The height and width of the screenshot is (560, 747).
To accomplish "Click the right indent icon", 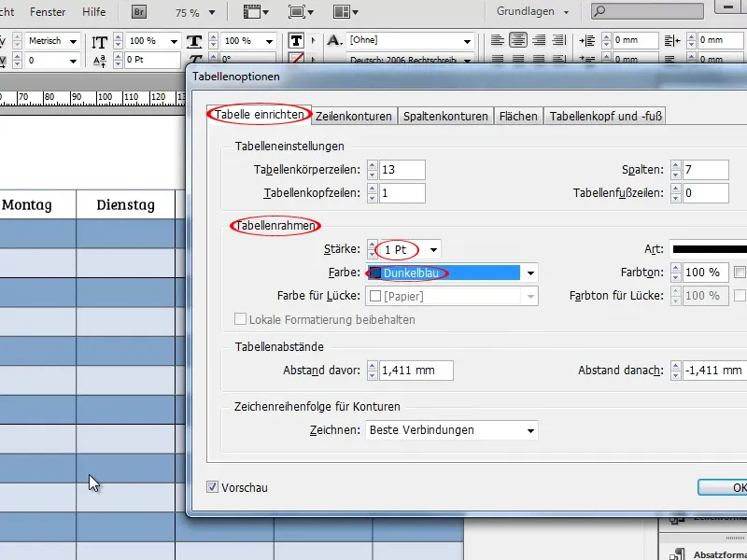I will tap(671, 40).
